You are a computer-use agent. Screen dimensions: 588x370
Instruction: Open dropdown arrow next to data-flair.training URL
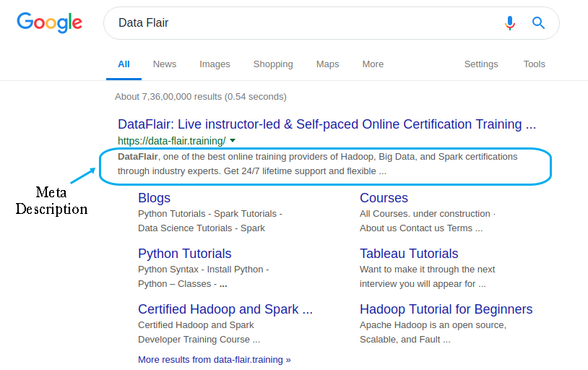[233, 141]
